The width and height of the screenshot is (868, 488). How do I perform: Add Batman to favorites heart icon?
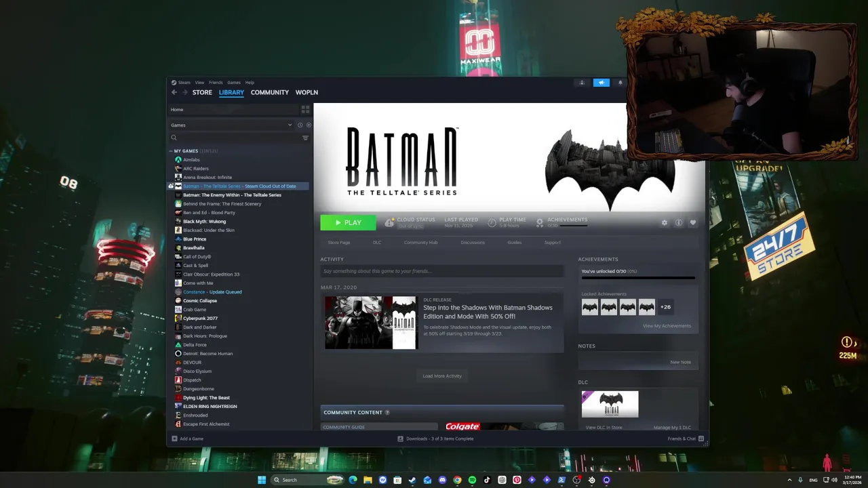tap(692, 222)
